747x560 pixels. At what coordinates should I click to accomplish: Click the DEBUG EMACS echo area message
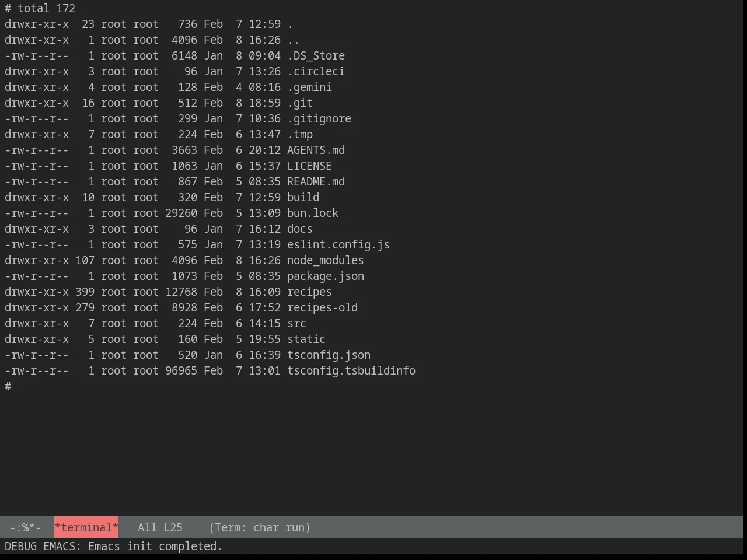pyautogui.click(x=113, y=547)
